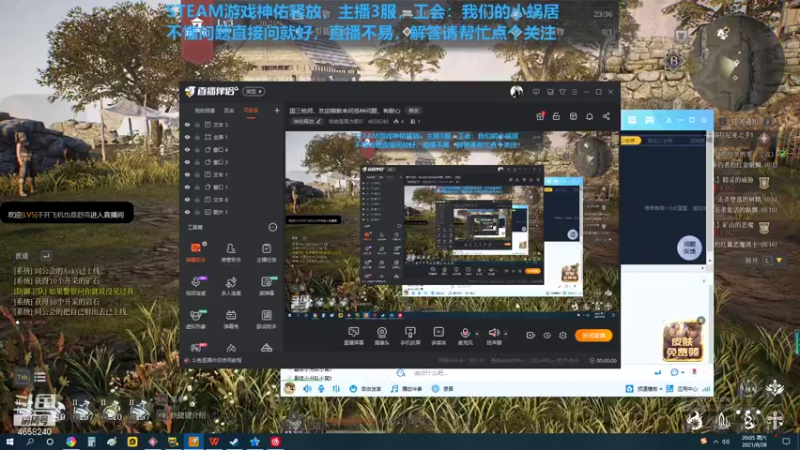Open the settings gear beside start-live button

pos(563,335)
